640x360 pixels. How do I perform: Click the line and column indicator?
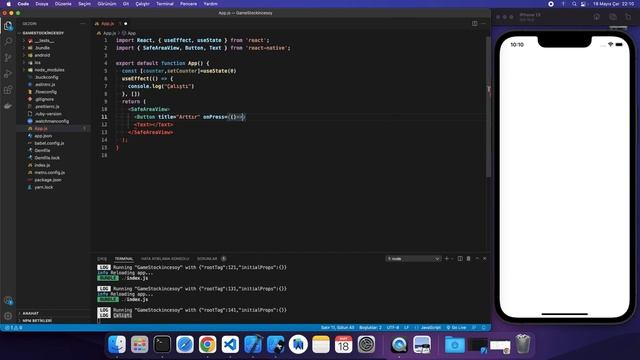point(338,328)
